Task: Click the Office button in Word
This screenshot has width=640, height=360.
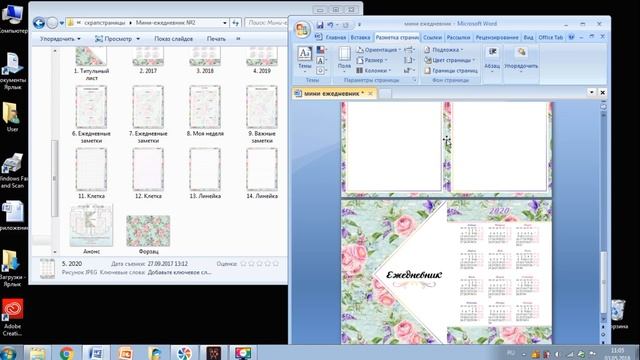Action: pos(302,29)
